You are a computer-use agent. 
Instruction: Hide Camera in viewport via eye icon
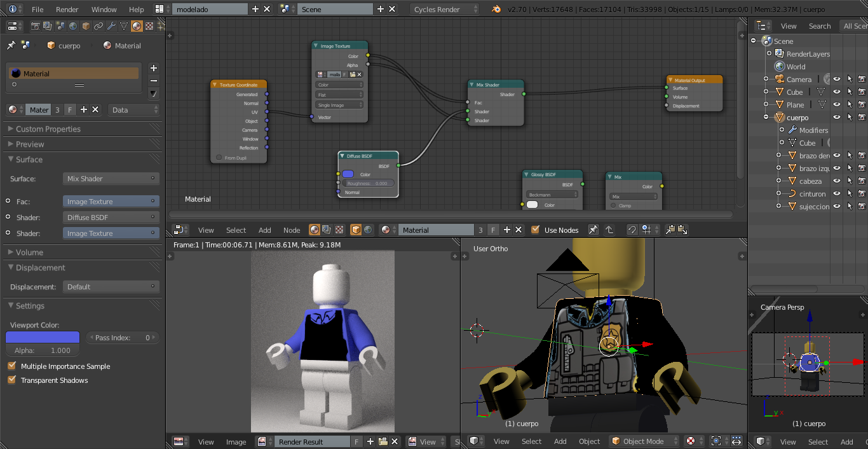[837, 79]
